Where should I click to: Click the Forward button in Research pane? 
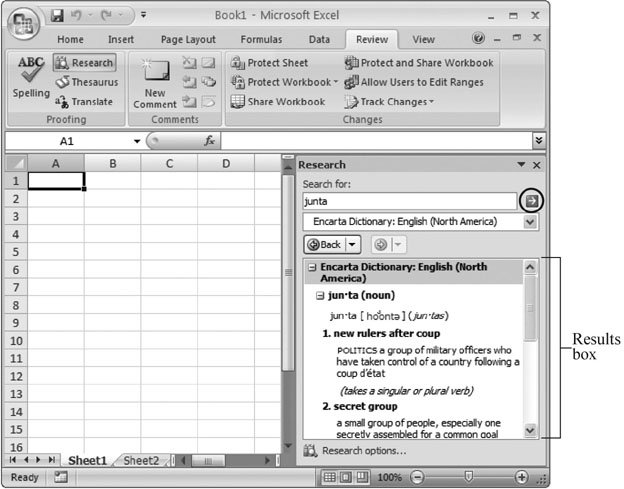tap(381, 245)
